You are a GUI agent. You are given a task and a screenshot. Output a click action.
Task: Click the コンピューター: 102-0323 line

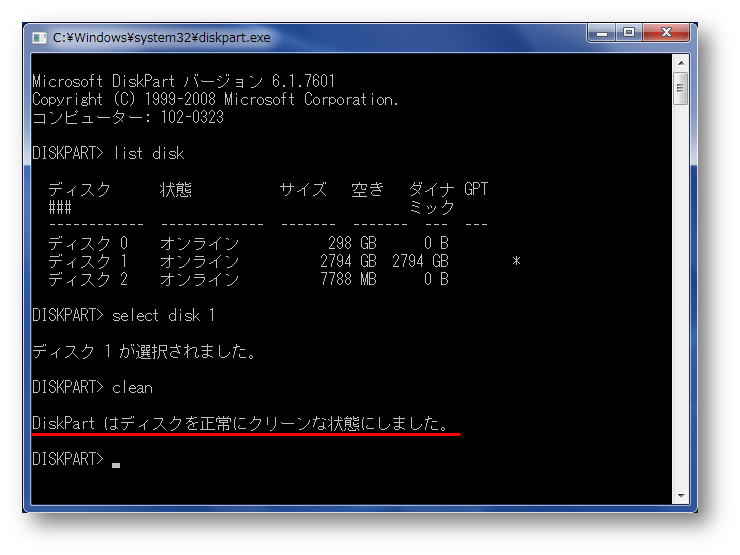128,118
